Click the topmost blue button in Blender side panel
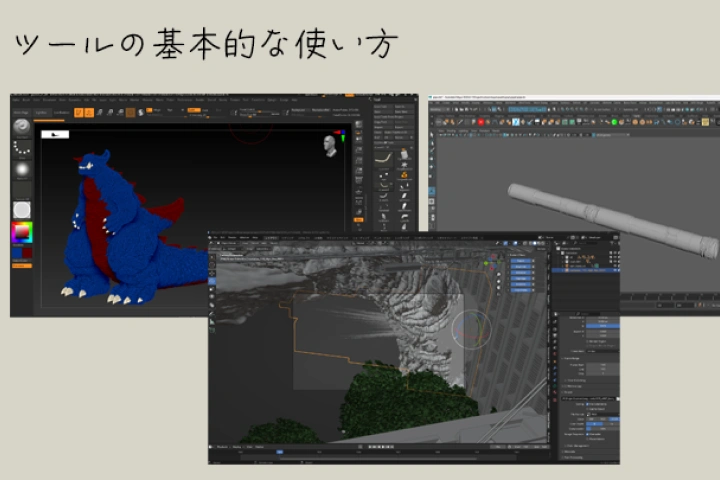This screenshot has height=480, width=720. tap(522, 261)
